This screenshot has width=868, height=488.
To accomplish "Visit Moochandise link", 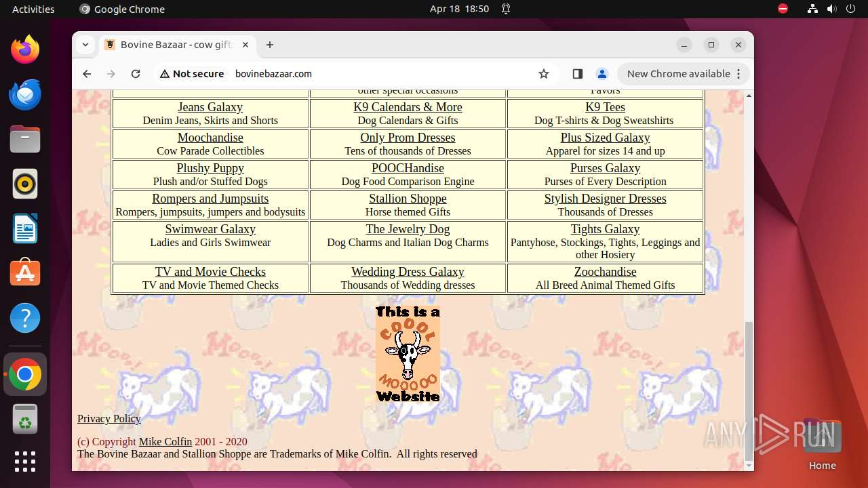I will pyautogui.click(x=210, y=138).
